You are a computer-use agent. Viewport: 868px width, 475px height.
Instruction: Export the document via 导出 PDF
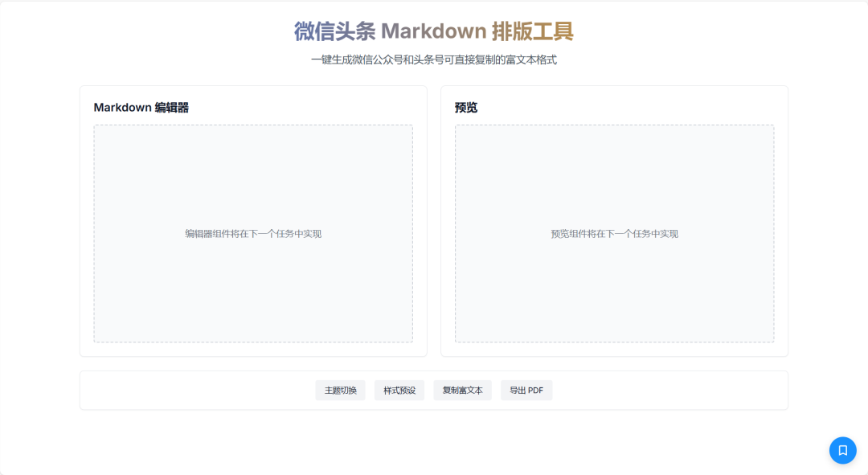(x=526, y=391)
